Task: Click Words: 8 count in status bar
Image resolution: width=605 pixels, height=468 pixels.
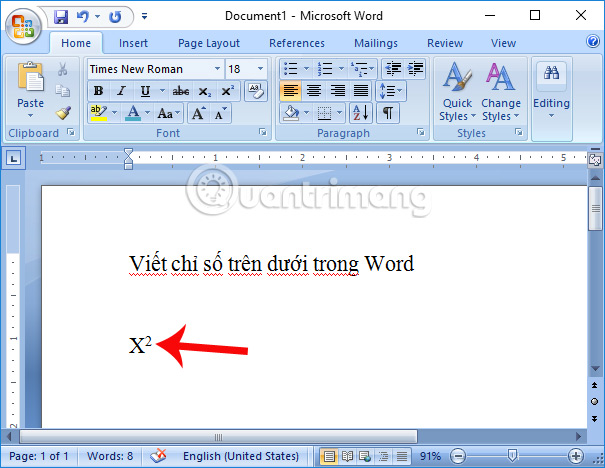Action: (110, 456)
